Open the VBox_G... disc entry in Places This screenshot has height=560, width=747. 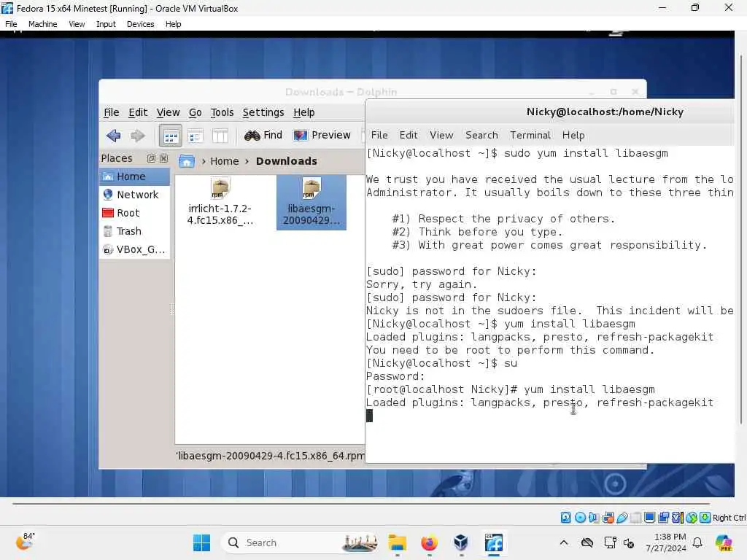pyautogui.click(x=134, y=249)
